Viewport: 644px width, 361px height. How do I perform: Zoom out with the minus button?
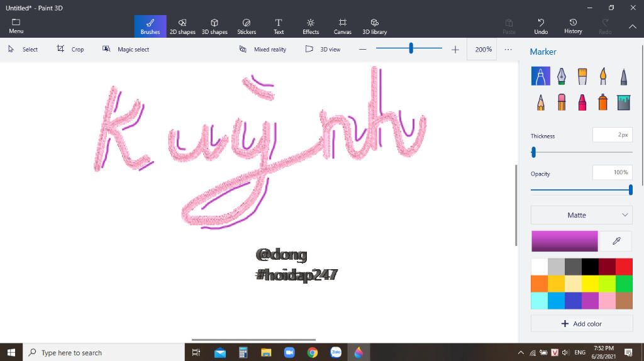[x=362, y=49]
